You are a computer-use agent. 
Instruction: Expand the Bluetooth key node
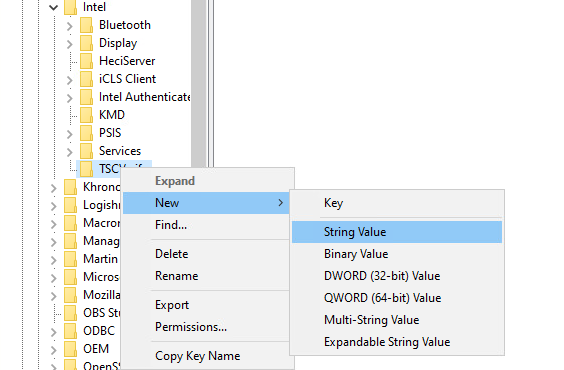coord(69,26)
